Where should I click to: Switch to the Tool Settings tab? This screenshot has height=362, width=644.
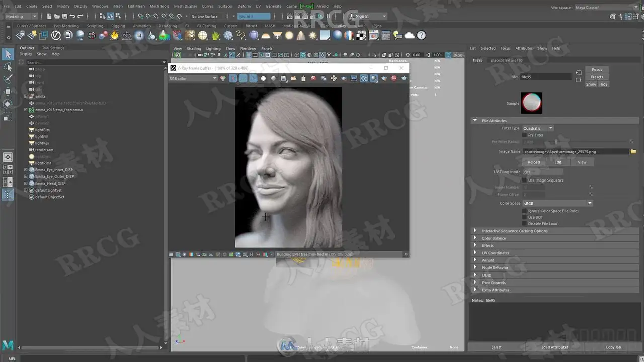pos(53,48)
